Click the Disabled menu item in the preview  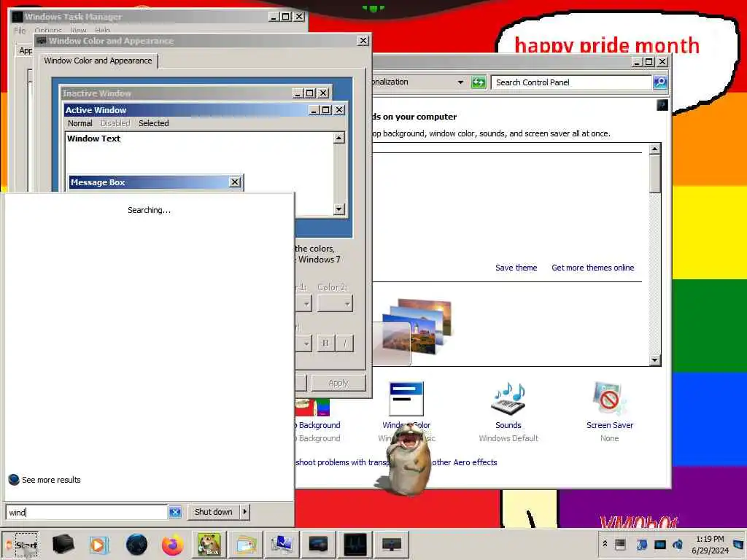(x=115, y=123)
